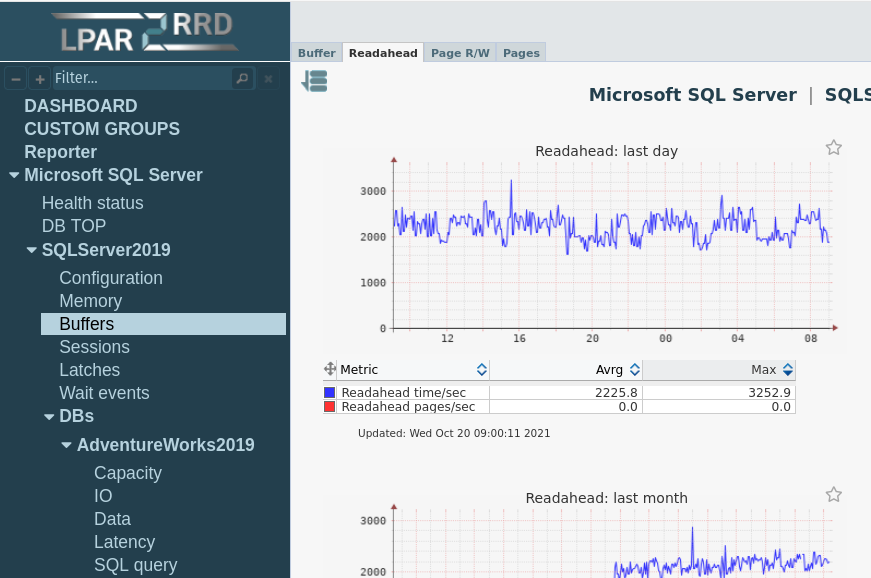Click the move crosshair icon beside the Metric header
The image size is (871, 578).
pyautogui.click(x=330, y=369)
